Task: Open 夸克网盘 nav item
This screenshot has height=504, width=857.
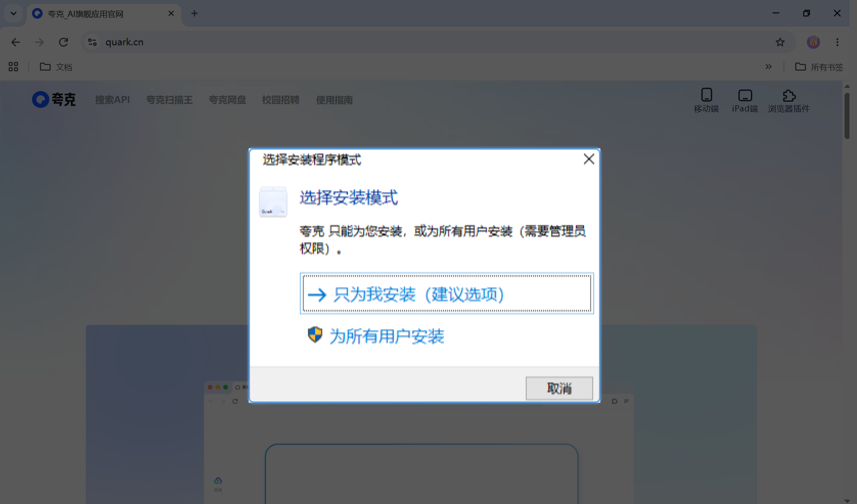Action: 227,100
